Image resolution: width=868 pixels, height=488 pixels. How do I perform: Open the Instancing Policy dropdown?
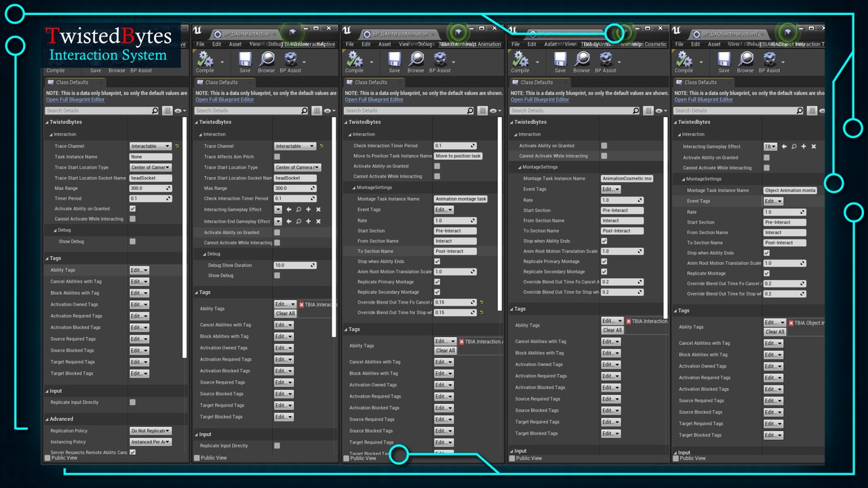click(x=151, y=442)
